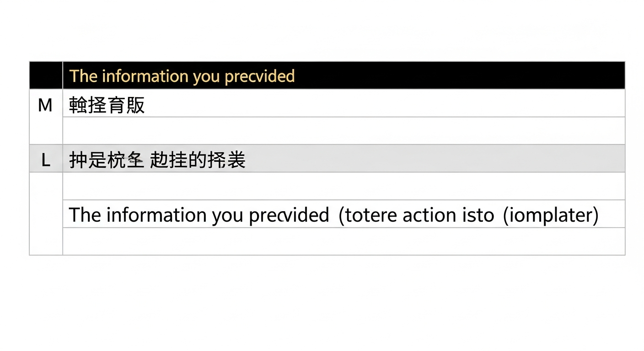Click the word "The" starting the black header
This screenshot has height=351, width=644.
pyautogui.click(x=83, y=76)
